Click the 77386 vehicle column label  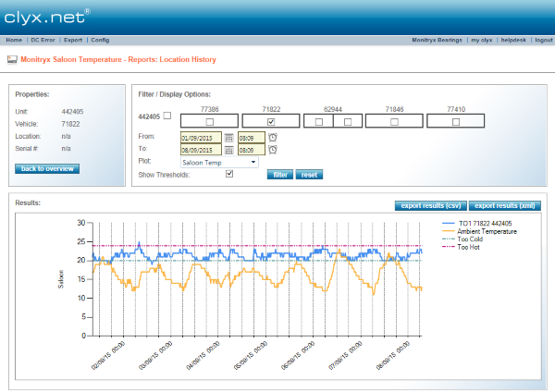click(x=210, y=109)
